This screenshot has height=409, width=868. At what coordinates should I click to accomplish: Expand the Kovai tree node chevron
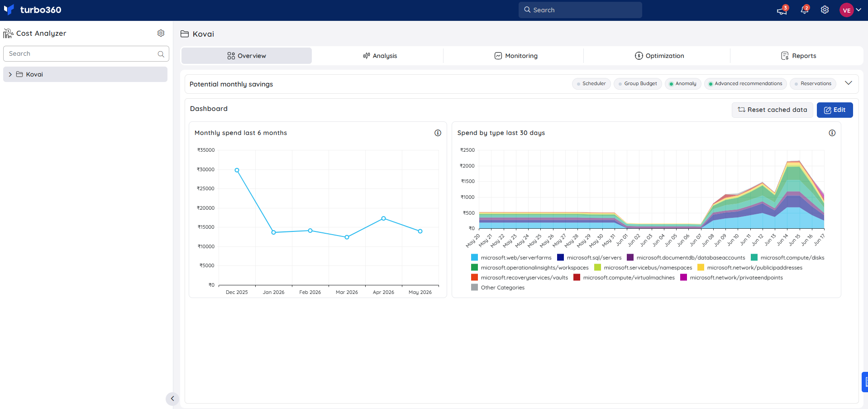click(10, 74)
